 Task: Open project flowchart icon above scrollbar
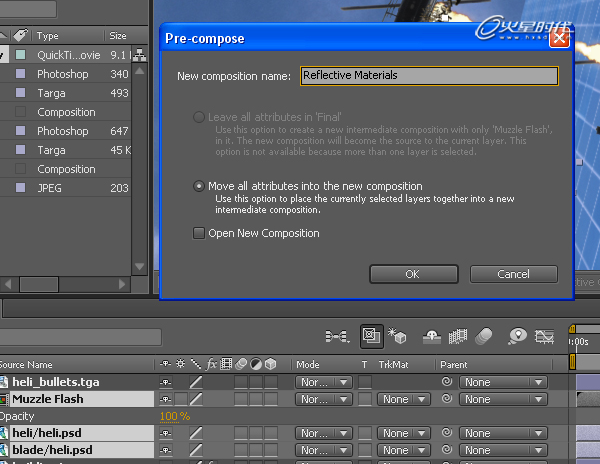click(140, 55)
